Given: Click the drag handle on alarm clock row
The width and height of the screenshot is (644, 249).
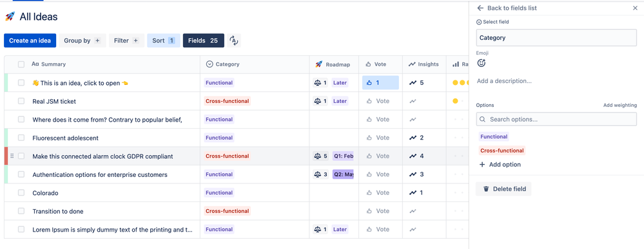Looking at the screenshot, I should tap(12, 156).
